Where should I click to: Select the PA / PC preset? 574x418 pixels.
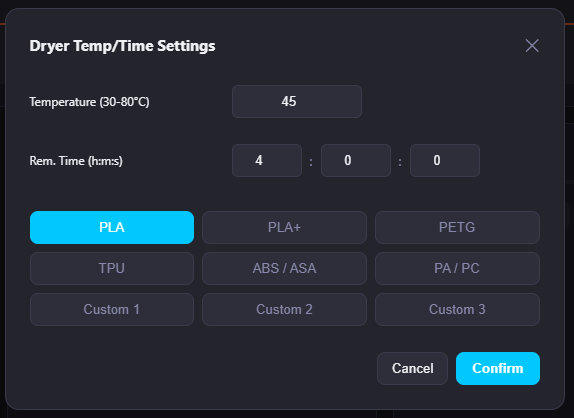click(x=457, y=268)
